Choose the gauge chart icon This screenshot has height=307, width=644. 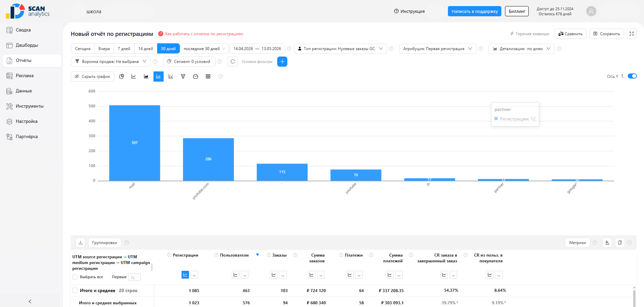point(195,76)
